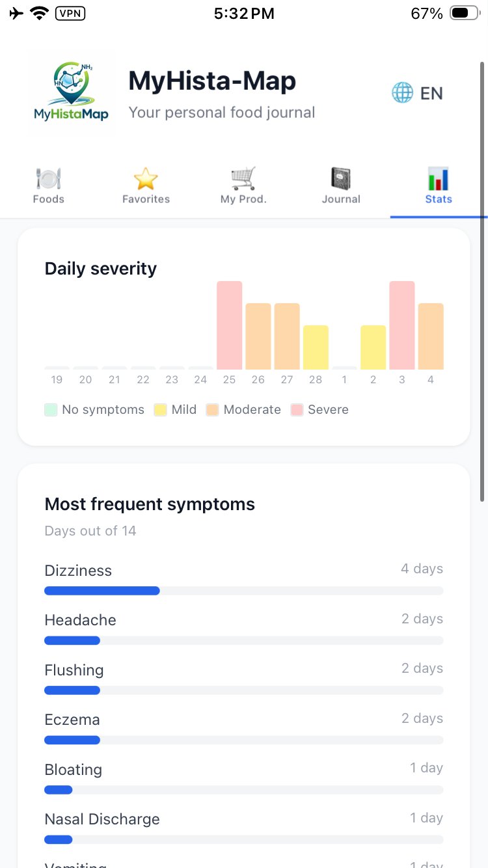Tap the battery indicator in status bar

(464, 13)
